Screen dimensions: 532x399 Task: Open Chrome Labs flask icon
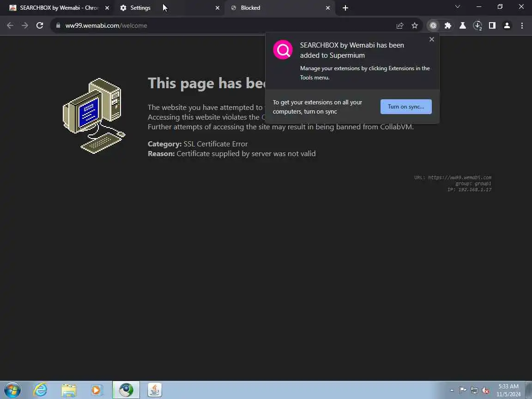tap(462, 25)
